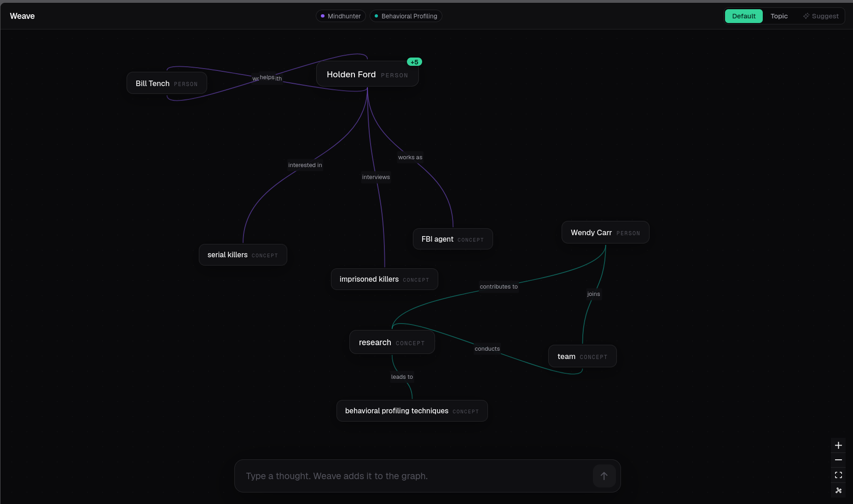853x504 pixels.
Task: Click the 'contributes to' edge label
Action: pos(499,286)
